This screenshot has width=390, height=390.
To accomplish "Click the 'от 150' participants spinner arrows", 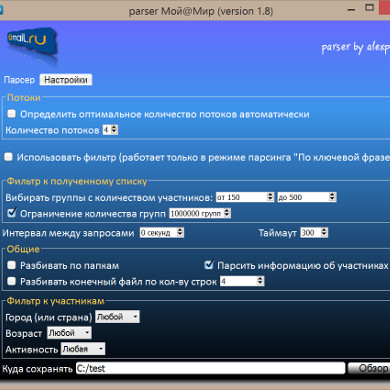I will [270, 197].
